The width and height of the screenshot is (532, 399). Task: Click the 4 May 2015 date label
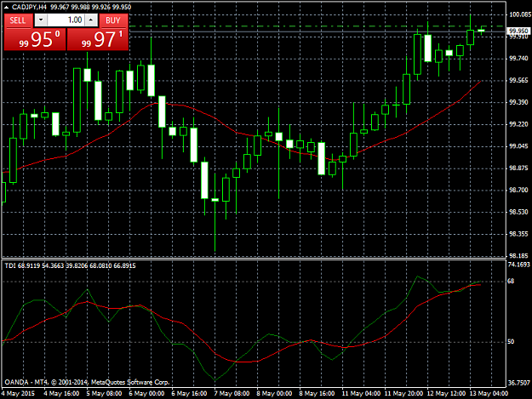click(x=18, y=394)
